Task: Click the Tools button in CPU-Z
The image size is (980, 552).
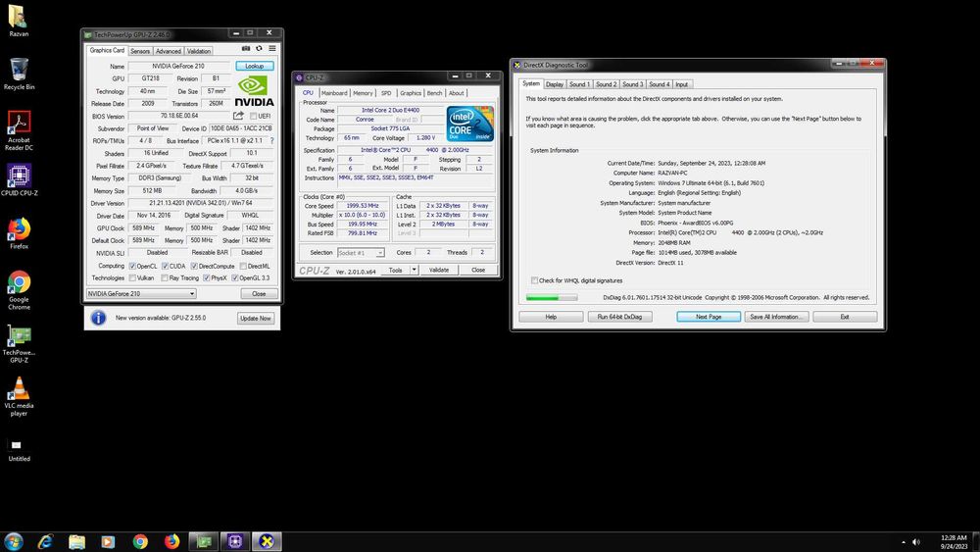Action: (396, 270)
